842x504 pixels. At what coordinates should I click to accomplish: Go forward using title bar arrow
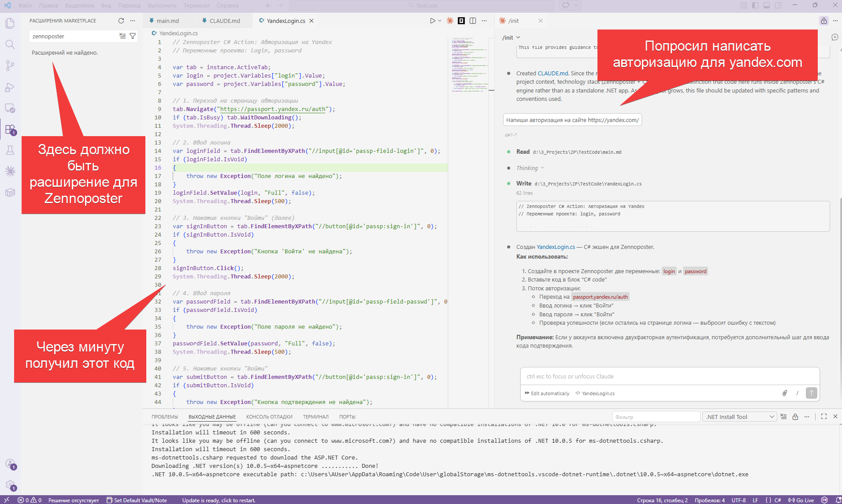click(x=280, y=5)
